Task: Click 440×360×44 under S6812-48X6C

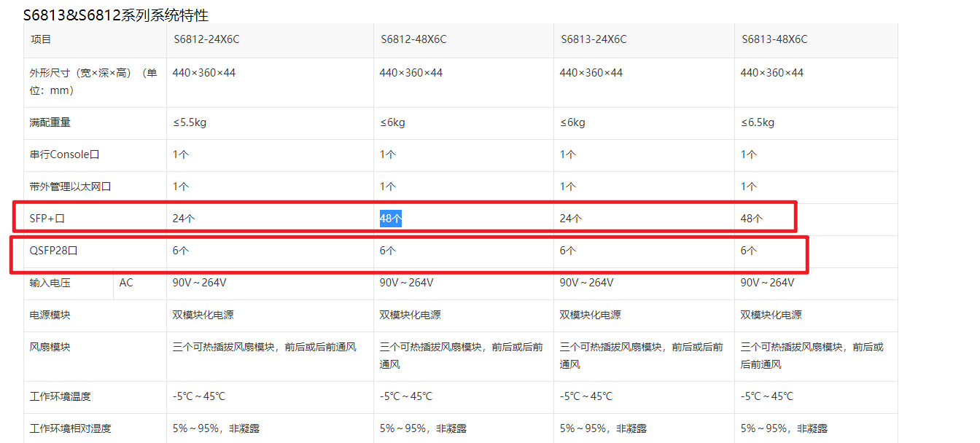Action: (411, 73)
